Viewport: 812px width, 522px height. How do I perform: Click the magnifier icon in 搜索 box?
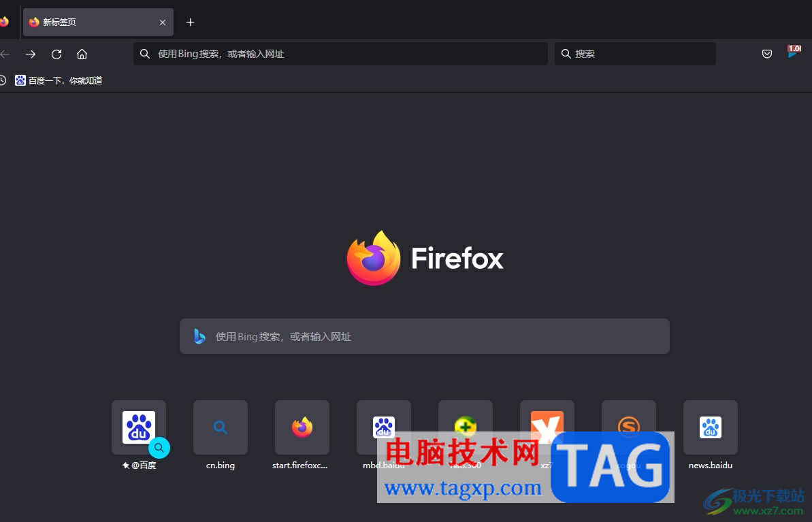566,54
